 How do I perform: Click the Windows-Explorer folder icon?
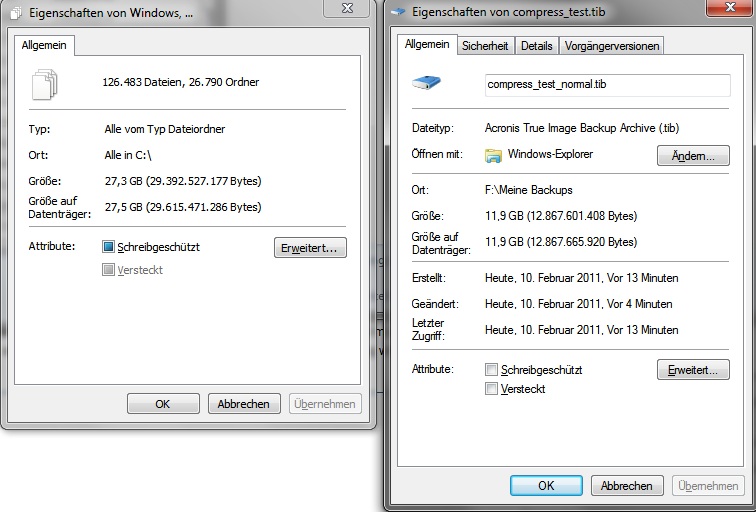pos(493,156)
